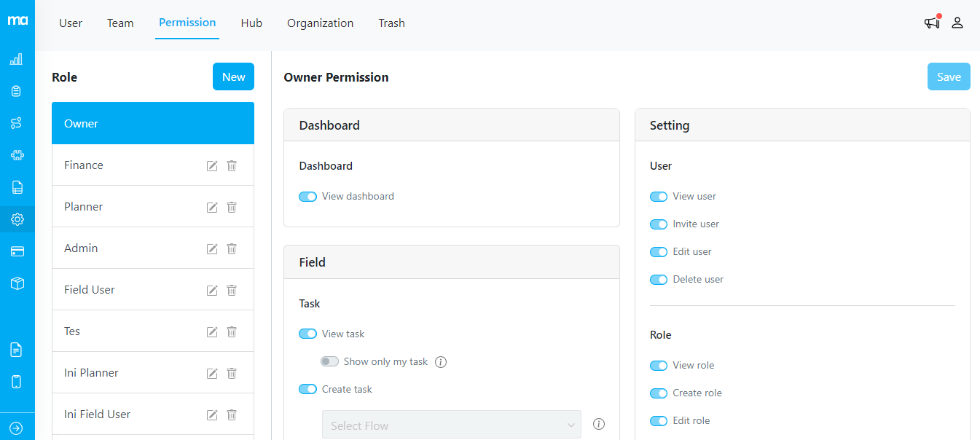Open the bar chart dashboard sidebar icon
The image size is (980, 440).
17,59
